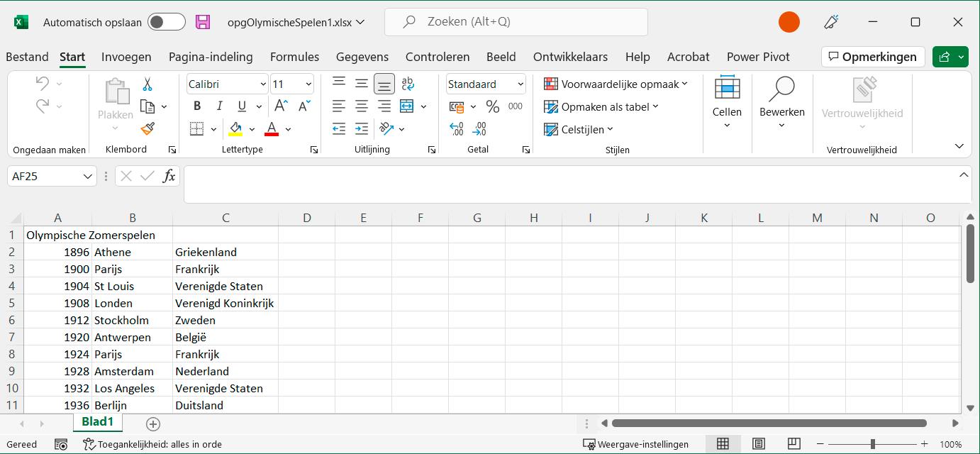Screen dimensions: 980x454
Task: Toggle bottom align button
Action: [384, 84]
